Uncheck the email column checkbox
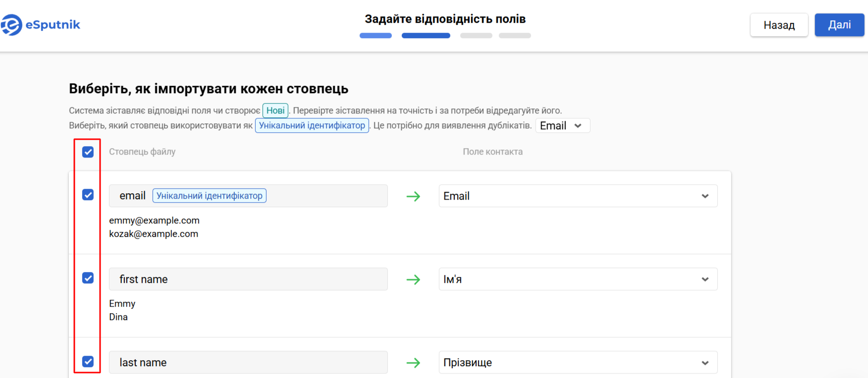Image resolution: width=868 pixels, height=378 pixels. tap(88, 195)
